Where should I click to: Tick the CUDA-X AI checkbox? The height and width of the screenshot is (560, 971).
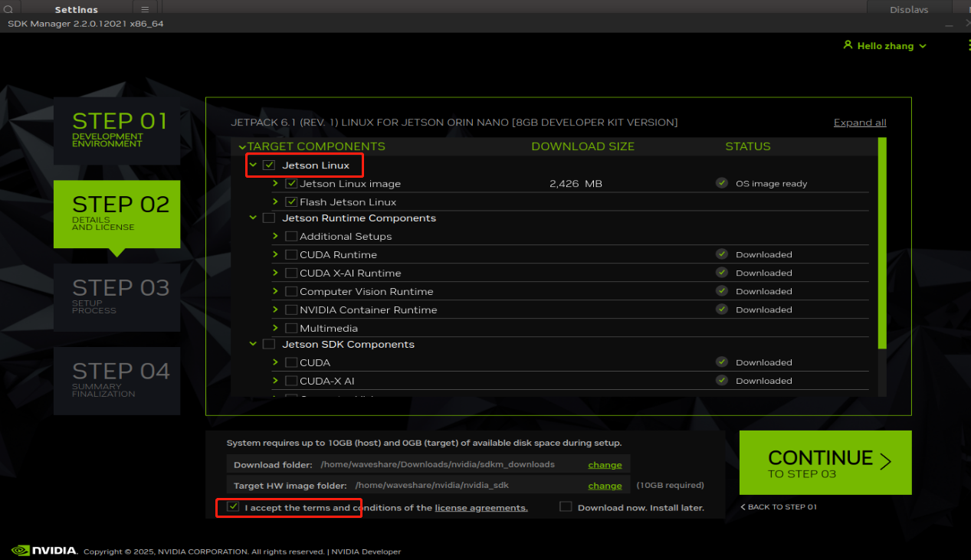[x=291, y=382]
